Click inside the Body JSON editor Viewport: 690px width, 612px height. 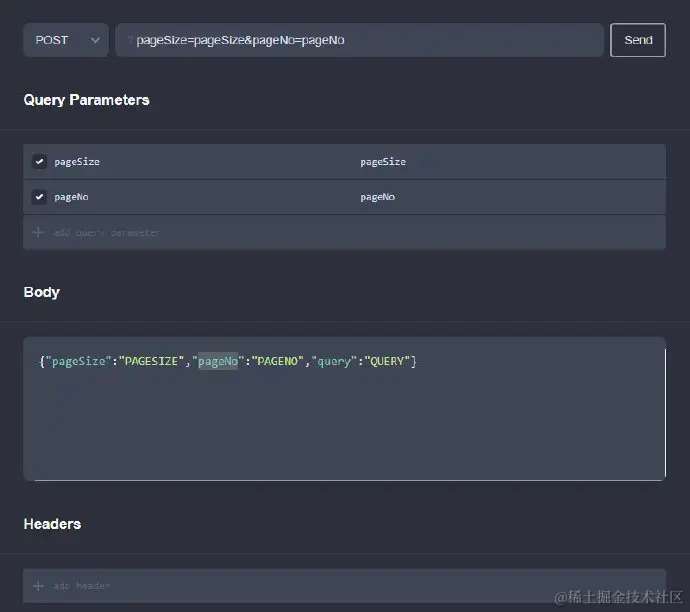(x=344, y=409)
